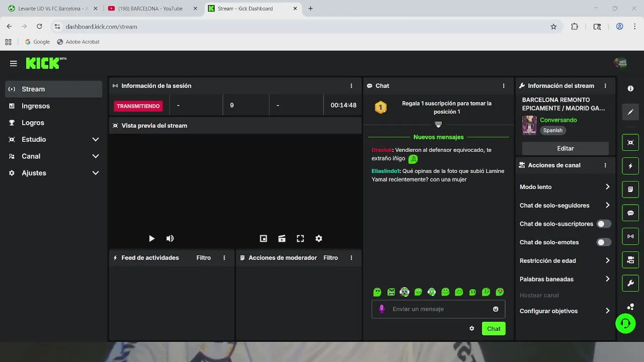Open Filtro in Feed de actividades
Image resolution: width=644 pixels, height=362 pixels.
(x=203, y=258)
